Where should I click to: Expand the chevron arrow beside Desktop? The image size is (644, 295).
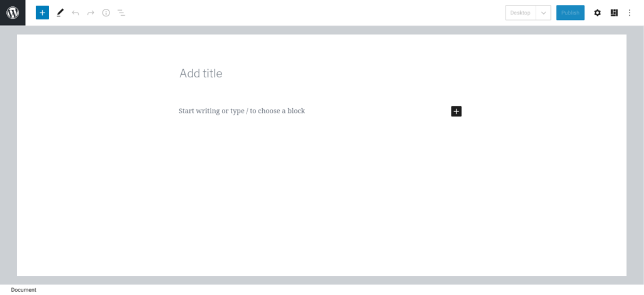click(x=543, y=13)
